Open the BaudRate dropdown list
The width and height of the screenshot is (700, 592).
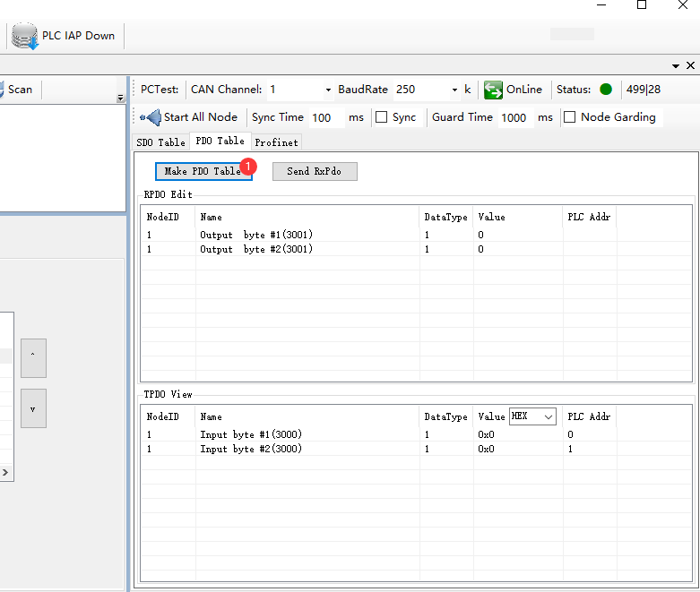coord(454,90)
